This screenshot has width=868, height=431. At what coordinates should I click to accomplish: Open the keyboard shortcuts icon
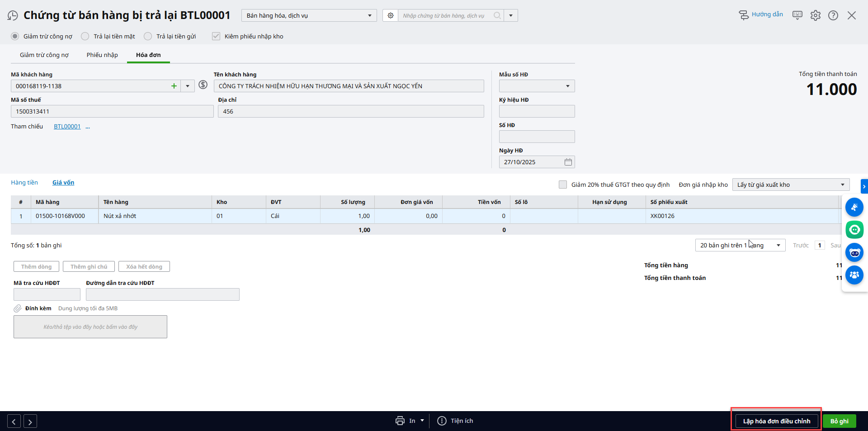point(797,15)
